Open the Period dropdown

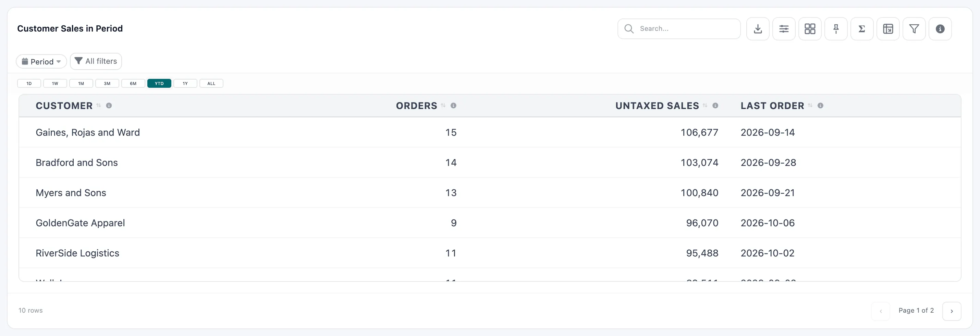tap(41, 61)
